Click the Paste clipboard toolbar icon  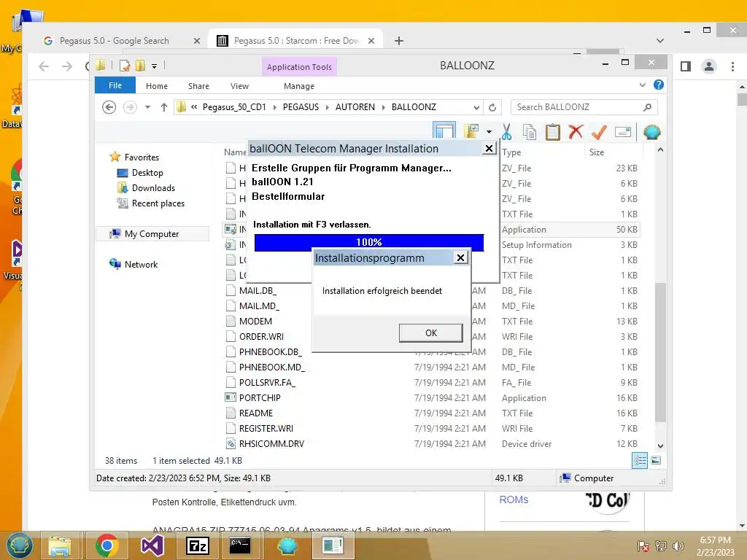click(x=552, y=132)
